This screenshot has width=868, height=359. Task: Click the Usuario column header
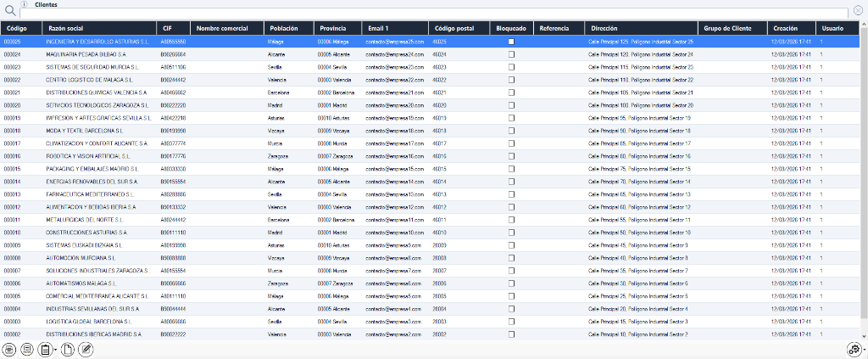click(x=838, y=28)
